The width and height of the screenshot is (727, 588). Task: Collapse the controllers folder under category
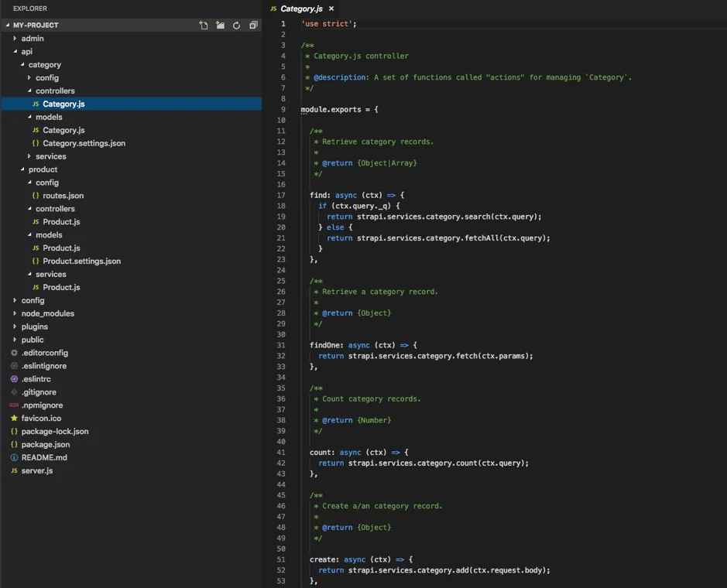pos(29,91)
